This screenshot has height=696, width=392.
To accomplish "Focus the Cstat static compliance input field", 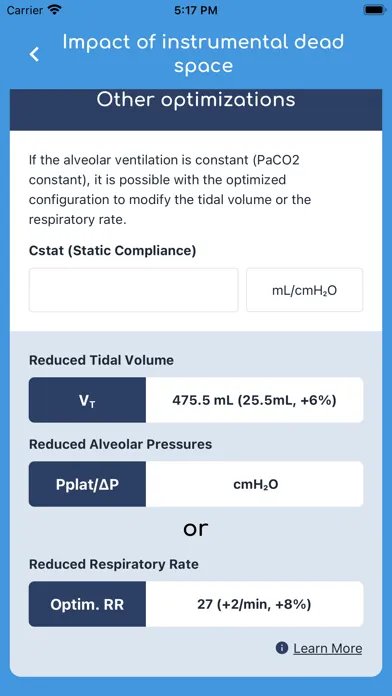I will pyautogui.click(x=134, y=290).
